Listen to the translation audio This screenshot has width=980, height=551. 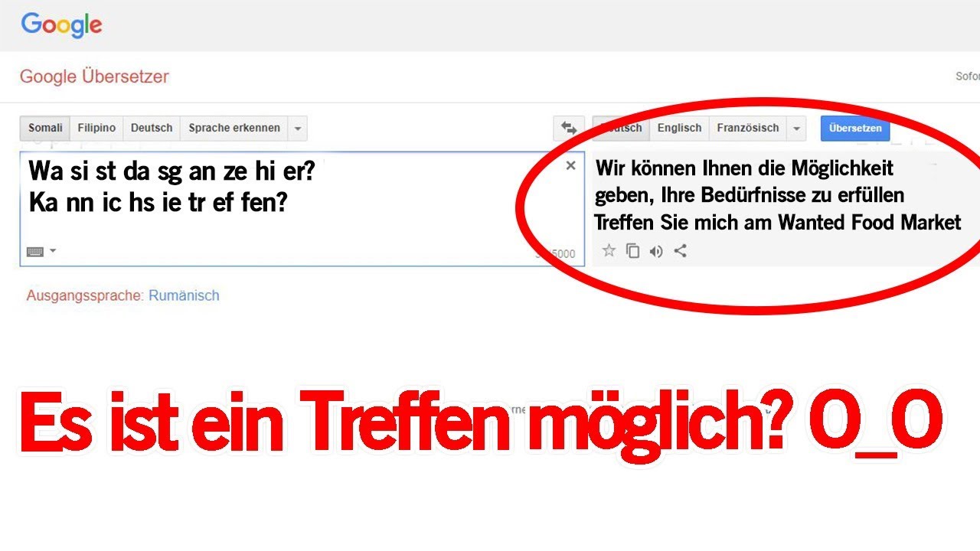tap(656, 250)
